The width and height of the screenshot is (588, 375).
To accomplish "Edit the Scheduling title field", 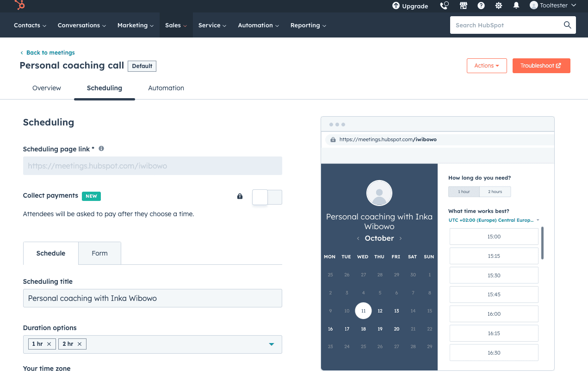I will click(153, 298).
